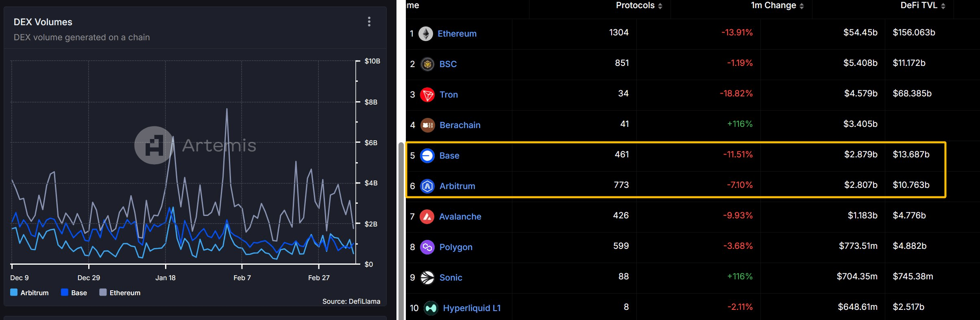Click the Arbitrum chain logo icon
This screenshot has height=320, width=980.
pos(427,186)
